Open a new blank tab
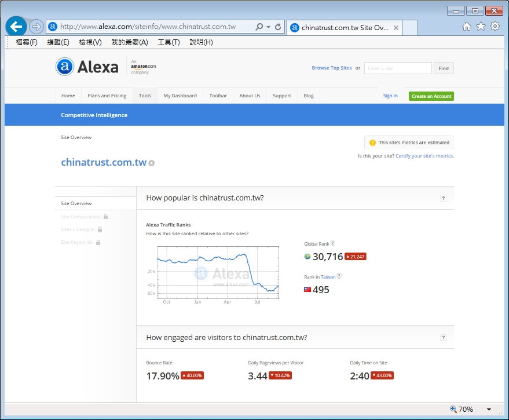 (409, 28)
